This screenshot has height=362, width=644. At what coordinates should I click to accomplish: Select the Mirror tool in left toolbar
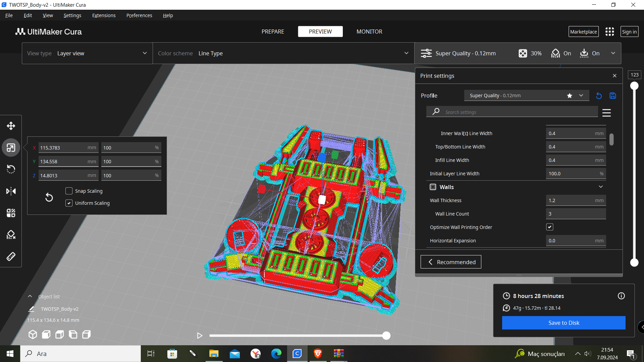point(11,191)
